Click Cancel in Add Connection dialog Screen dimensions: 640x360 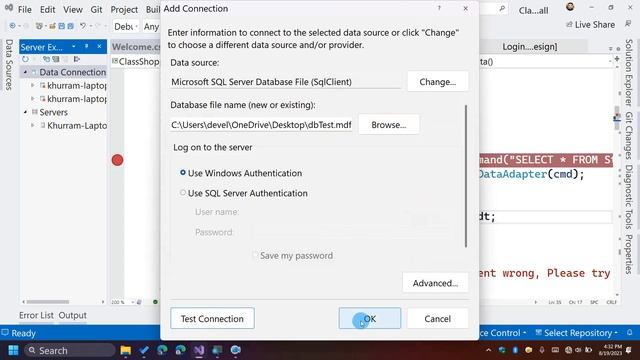438,318
